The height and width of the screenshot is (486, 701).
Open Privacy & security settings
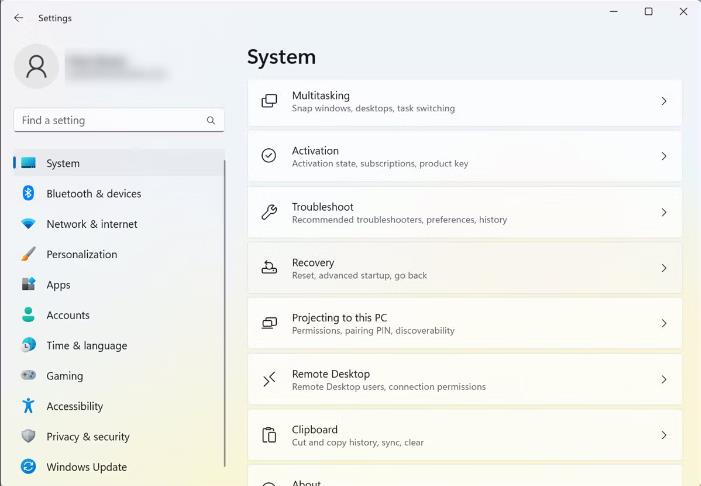pyautogui.click(x=118, y=437)
